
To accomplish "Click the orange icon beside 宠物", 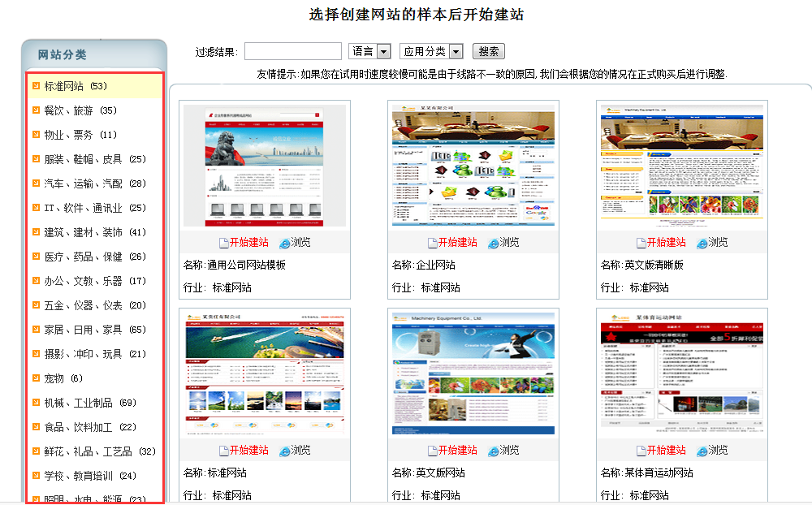I will point(36,378).
